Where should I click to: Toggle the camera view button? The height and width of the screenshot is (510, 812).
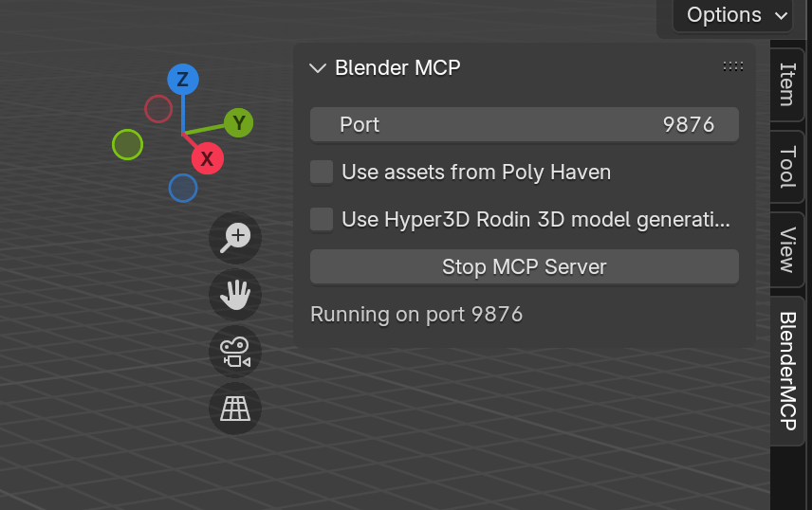235,352
